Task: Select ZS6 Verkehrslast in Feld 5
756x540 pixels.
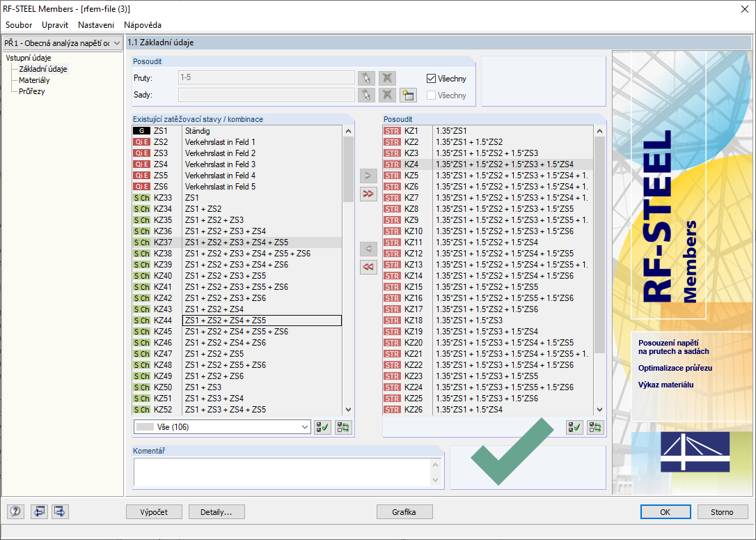Action: [237, 187]
